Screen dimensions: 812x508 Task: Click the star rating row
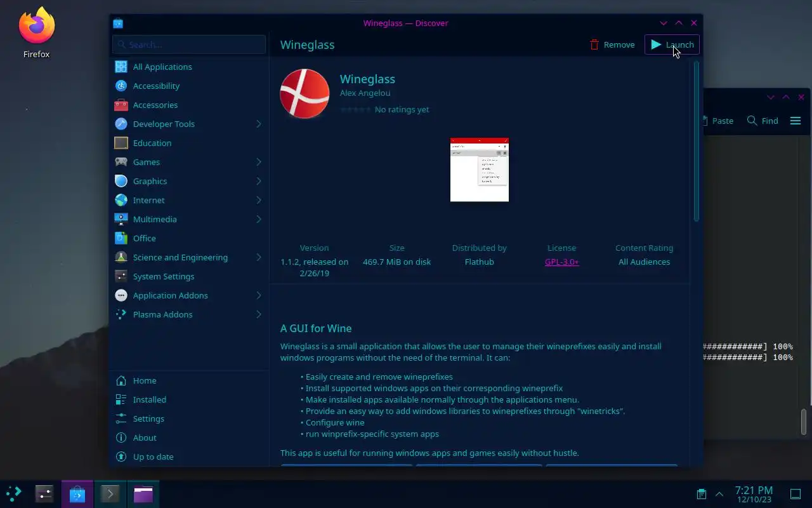click(355, 109)
